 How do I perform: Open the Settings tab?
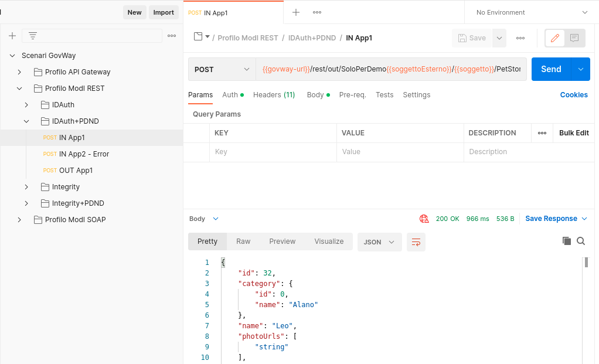point(416,95)
